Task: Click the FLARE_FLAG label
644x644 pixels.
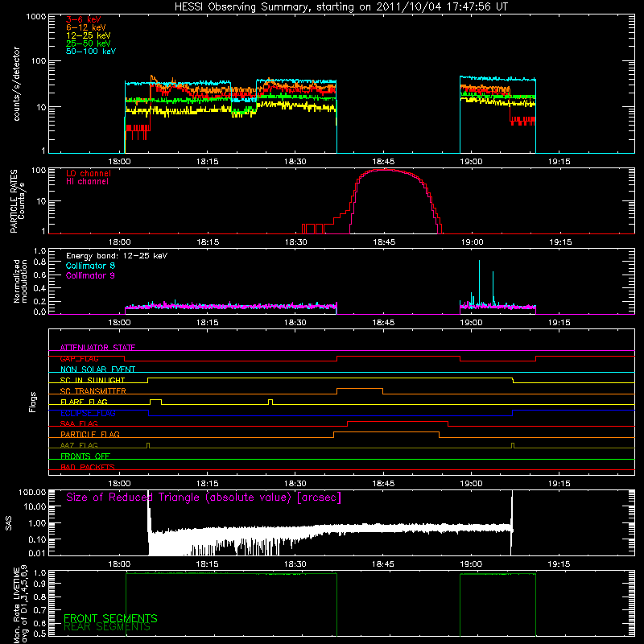Action: pos(84,402)
